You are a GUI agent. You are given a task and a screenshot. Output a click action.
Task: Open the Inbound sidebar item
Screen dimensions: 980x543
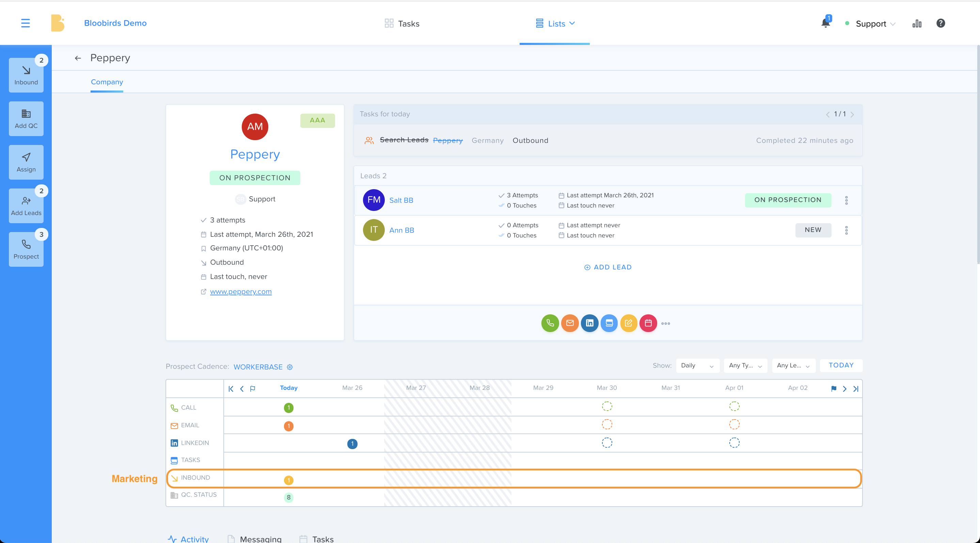click(26, 75)
